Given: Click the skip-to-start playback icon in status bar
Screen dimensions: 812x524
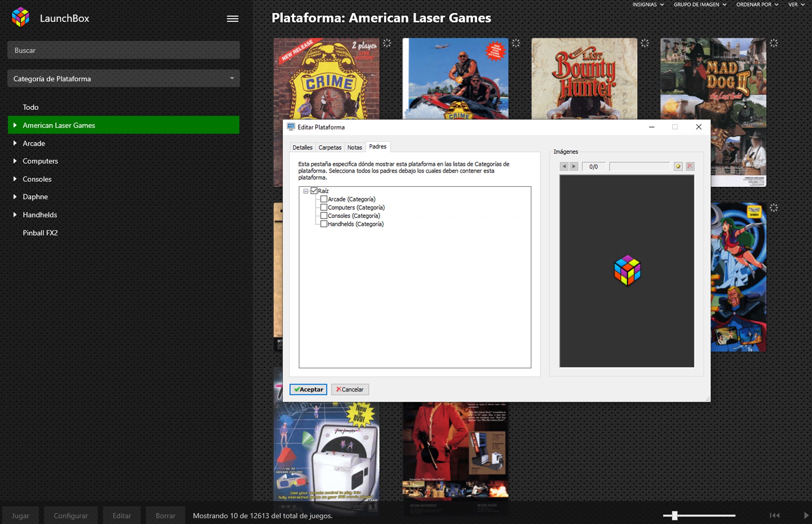Looking at the screenshot, I should (x=775, y=515).
